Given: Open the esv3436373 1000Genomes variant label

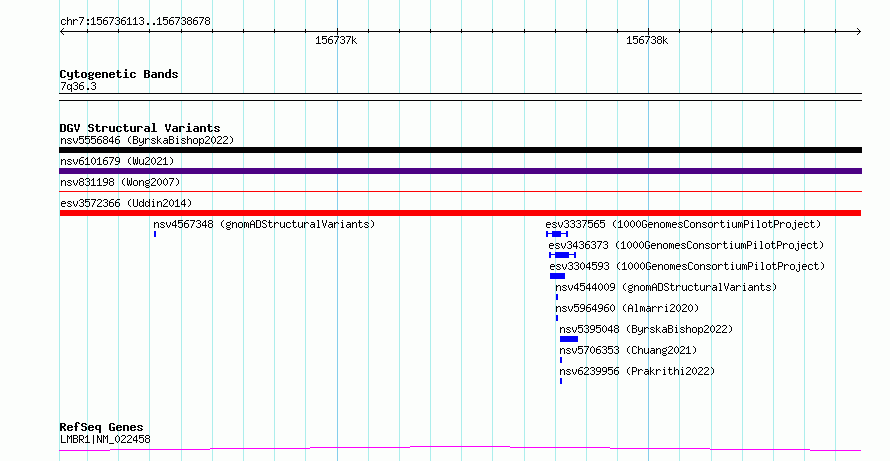Looking at the screenshot, I should click(x=686, y=245).
